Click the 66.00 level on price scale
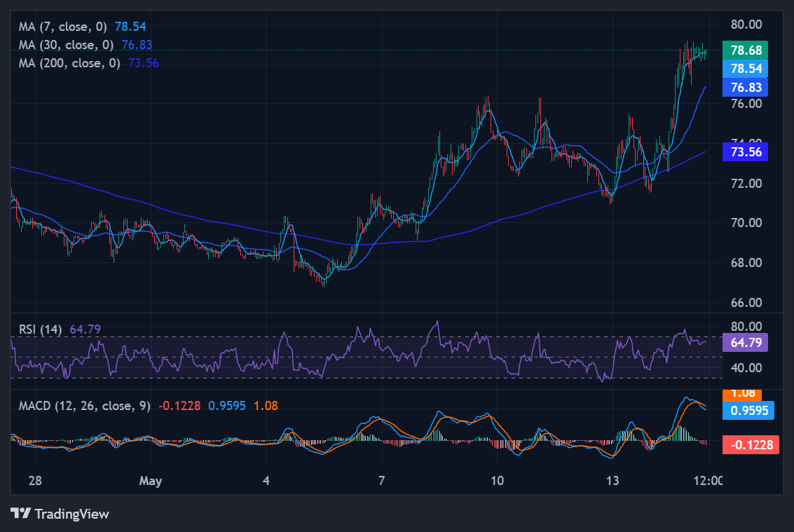 click(x=746, y=303)
